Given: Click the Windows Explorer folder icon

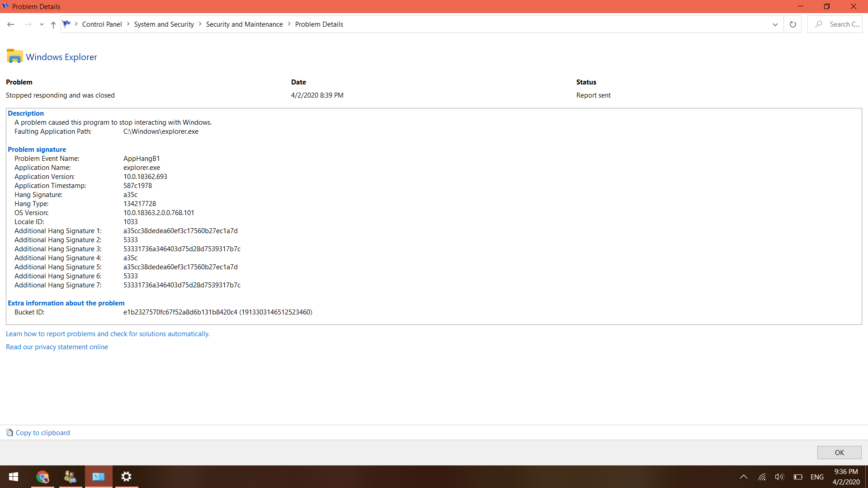Looking at the screenshot, I should pyautogui.click(x=15, y=56).
